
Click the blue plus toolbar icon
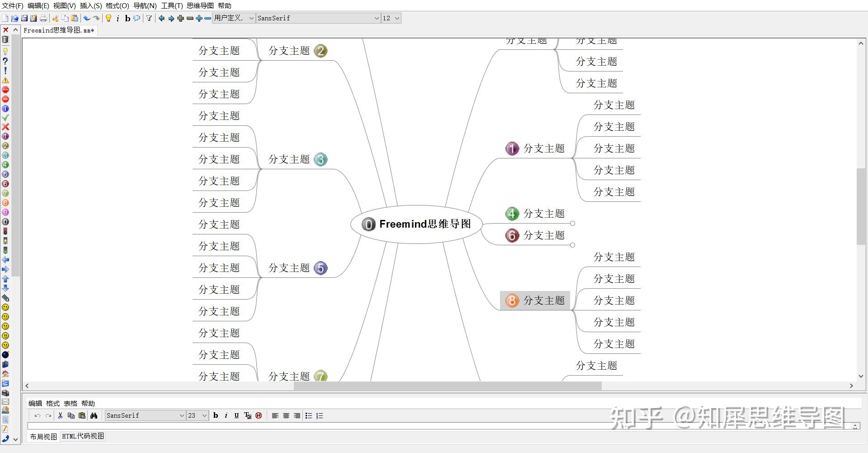click(x=199, y=18)
